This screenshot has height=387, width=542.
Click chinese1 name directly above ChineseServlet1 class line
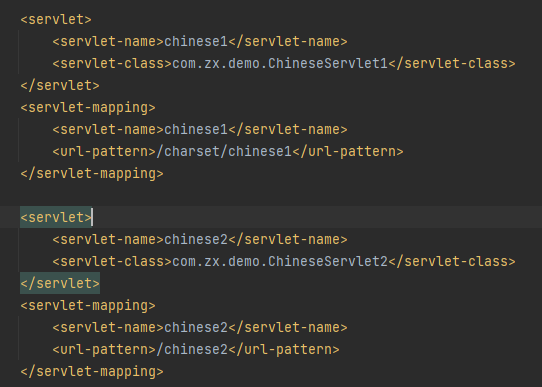(196, 41)
